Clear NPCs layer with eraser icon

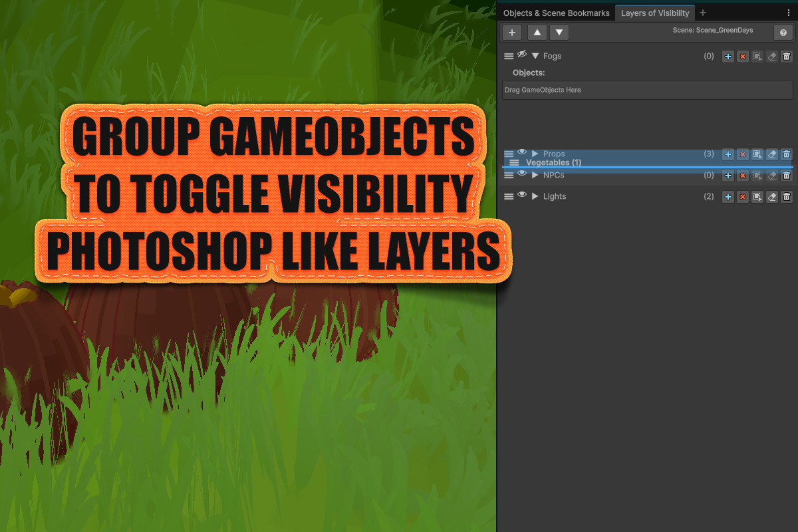[772, 176]
